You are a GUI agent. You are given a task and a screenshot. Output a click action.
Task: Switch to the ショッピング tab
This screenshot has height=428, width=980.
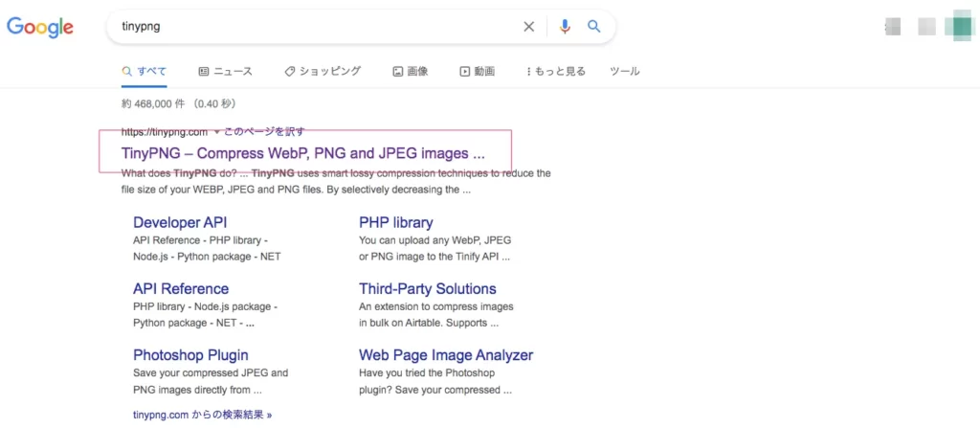[323, 71]
